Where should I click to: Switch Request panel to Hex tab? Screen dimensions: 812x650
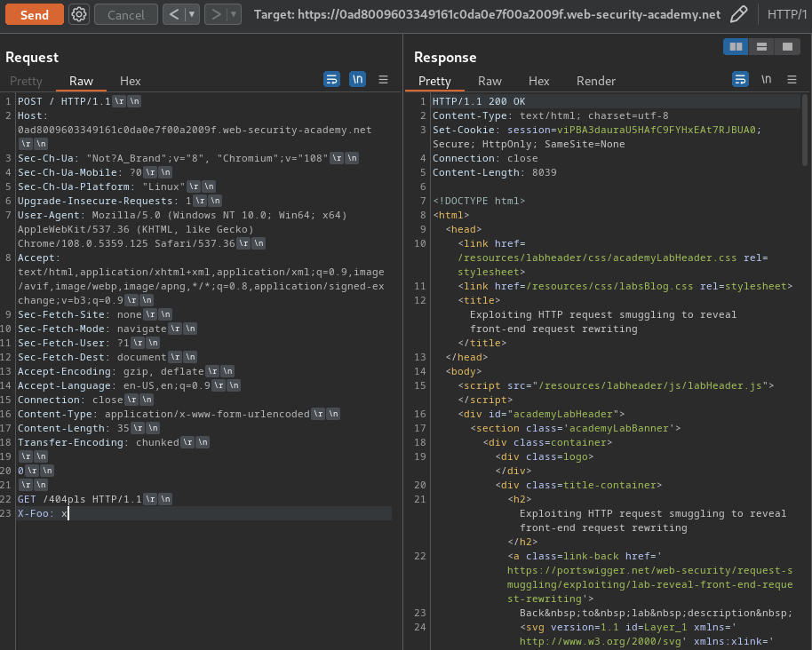pos(130,81)
